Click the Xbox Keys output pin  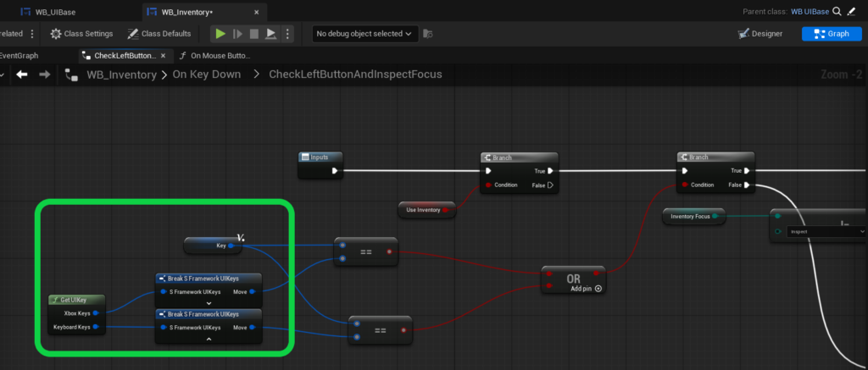click(96, 313)
